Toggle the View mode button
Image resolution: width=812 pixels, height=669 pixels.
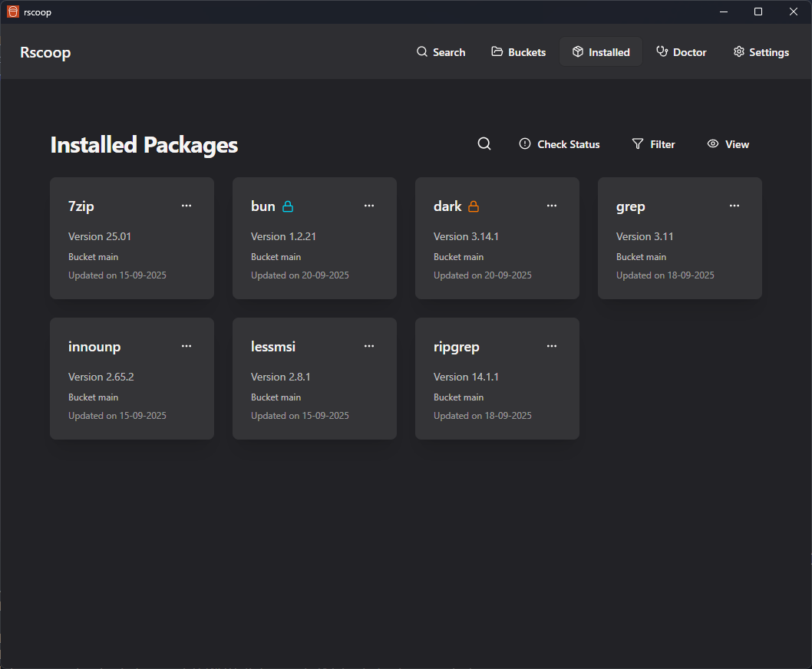[728, 144]
